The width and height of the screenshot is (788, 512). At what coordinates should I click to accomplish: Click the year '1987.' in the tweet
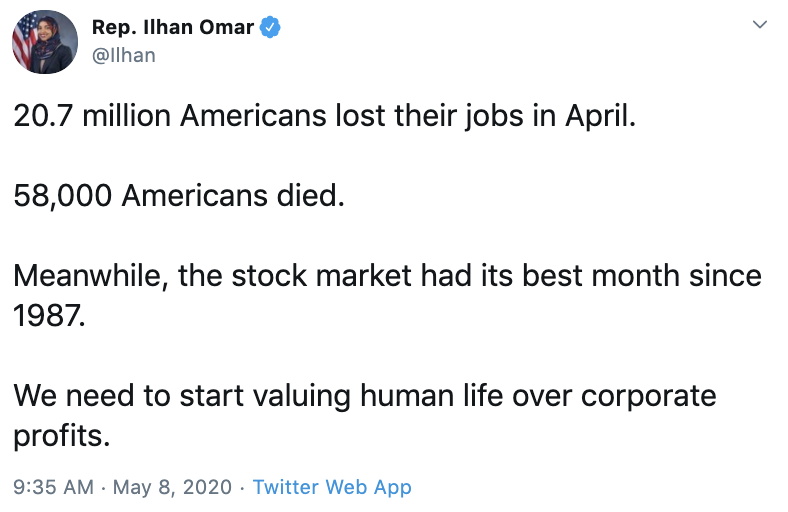[49, 316]
